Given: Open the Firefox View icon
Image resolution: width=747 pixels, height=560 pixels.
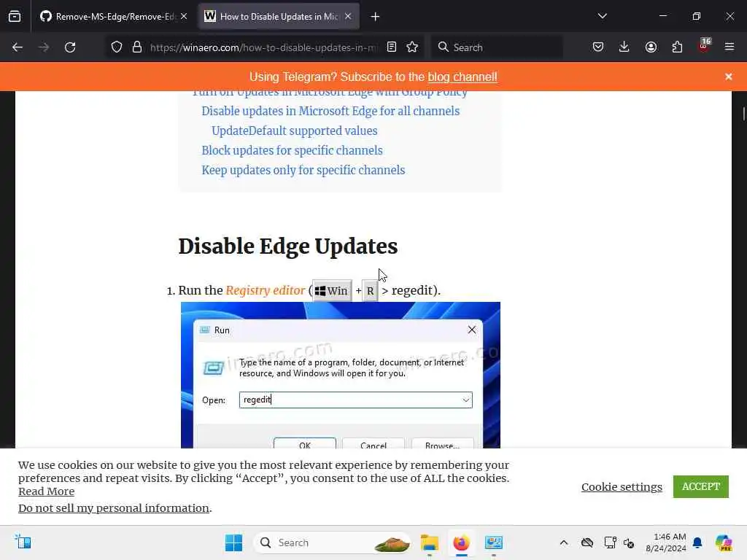Looking at the screenshot, I should click(x=15, y=16).
